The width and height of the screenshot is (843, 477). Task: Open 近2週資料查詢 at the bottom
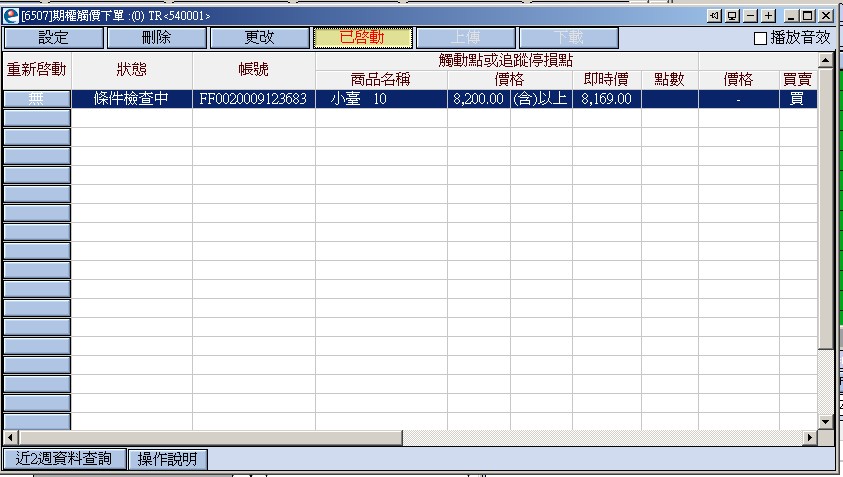pyautogui.click(x=64, y=459)
